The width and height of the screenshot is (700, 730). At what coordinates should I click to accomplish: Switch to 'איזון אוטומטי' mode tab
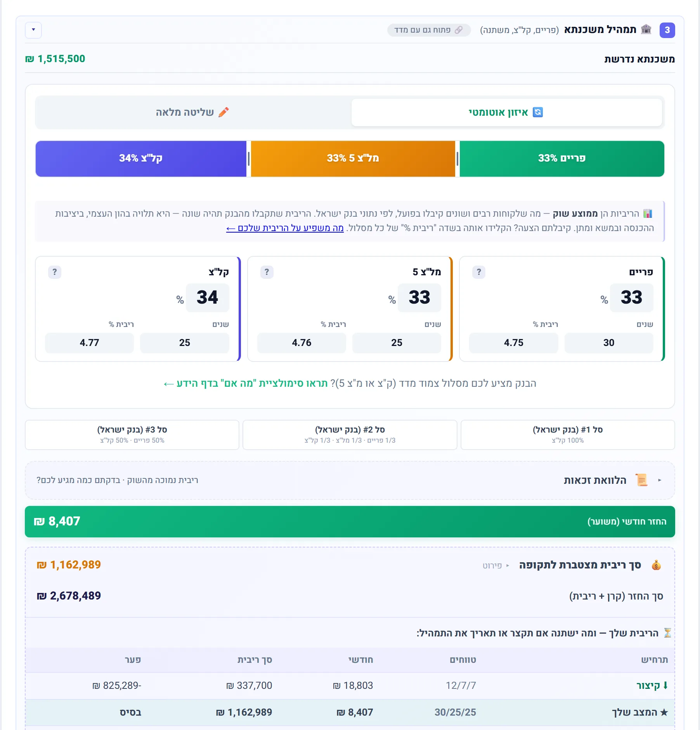point(506,112)
